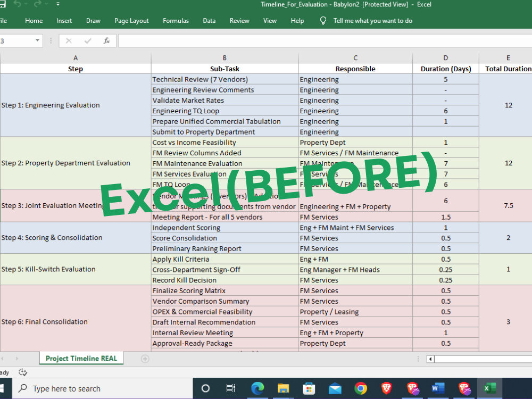Viewport: 532px width, 399px height.
Task: Click horizontal scrollbar left arrow
Action: 430,359
